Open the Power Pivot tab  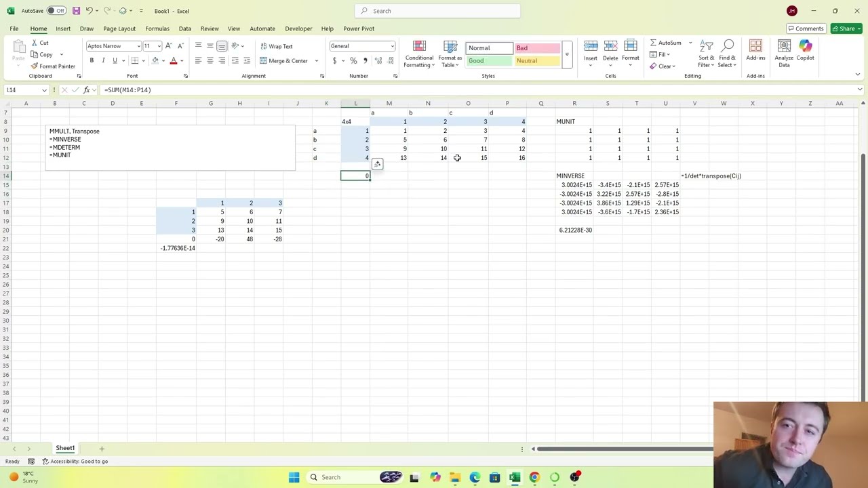tap(359, 28)
